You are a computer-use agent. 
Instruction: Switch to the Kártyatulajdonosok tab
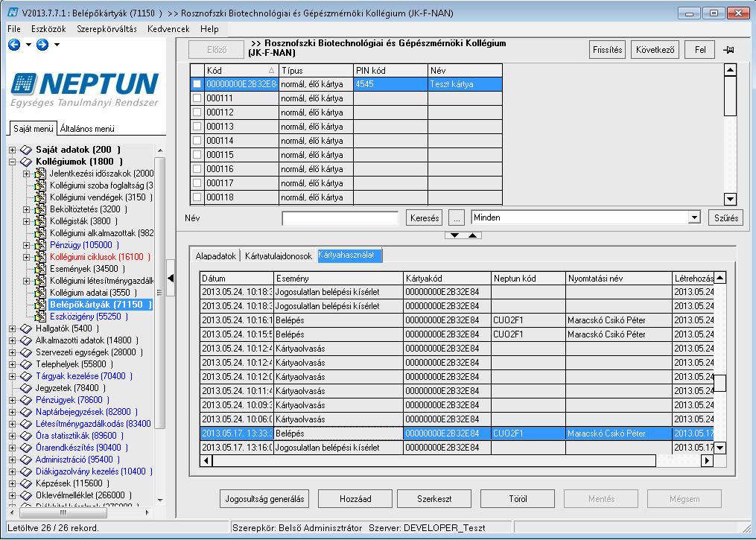click(279, 256)
